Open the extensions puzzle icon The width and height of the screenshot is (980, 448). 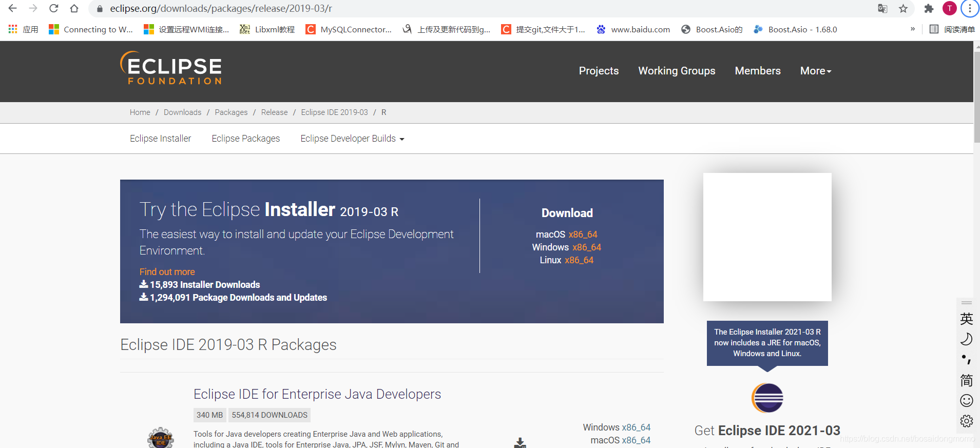pyautogui.click(x=929, y=8)
